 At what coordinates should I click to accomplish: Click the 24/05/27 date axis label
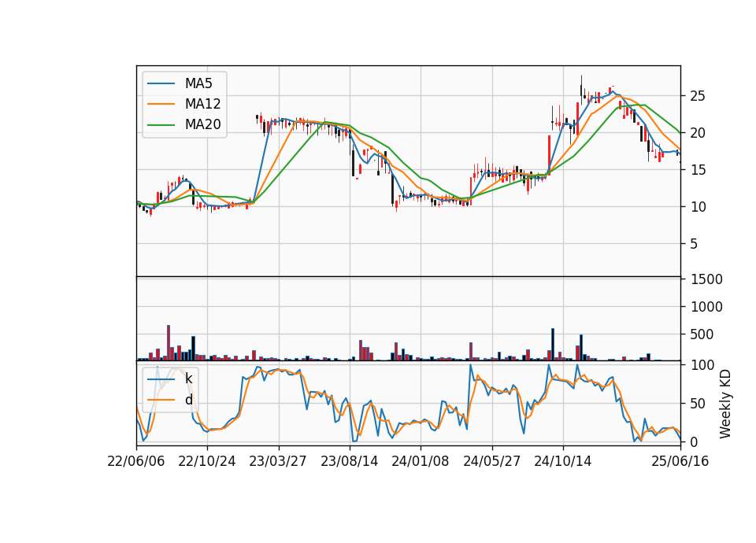491,461
